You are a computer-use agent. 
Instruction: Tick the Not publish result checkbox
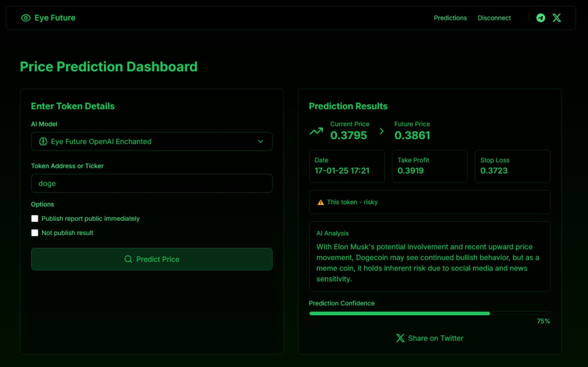pos(34,233)
